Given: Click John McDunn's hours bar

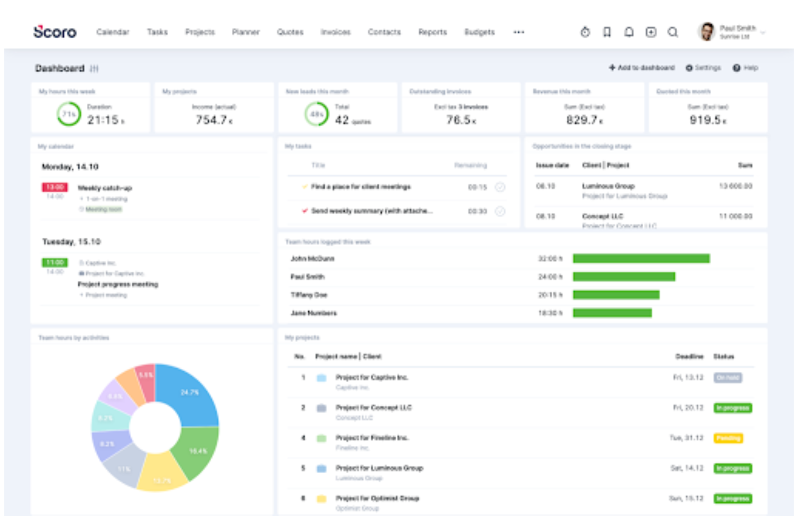Looking at the screenshot, I should coord(641,259).
